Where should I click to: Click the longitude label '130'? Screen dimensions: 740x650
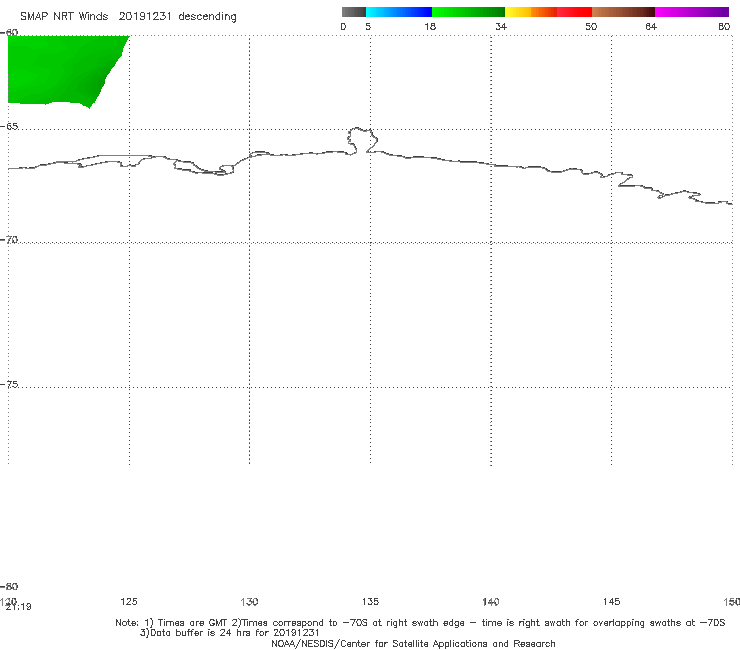click(249, 601)
